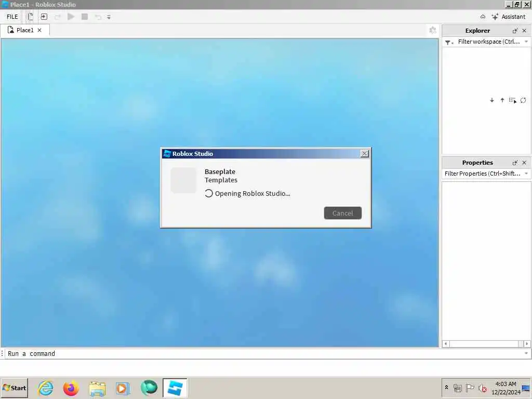This screenshot has width=532, height=399.
Task: Click the Explorer refresh icon
Action: click(523, 100)
